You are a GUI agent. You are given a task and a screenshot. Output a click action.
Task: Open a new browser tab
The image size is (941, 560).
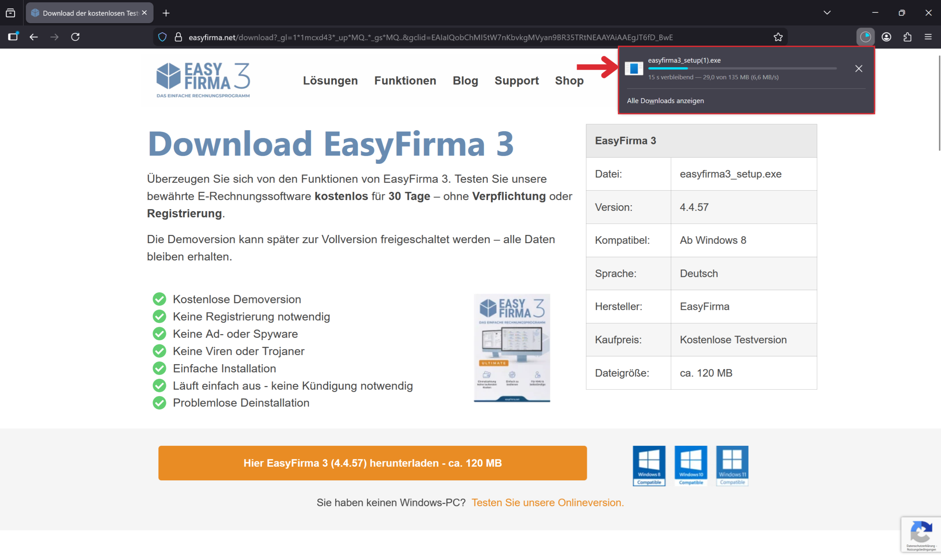pyautogui.click(x=166, y=13)
